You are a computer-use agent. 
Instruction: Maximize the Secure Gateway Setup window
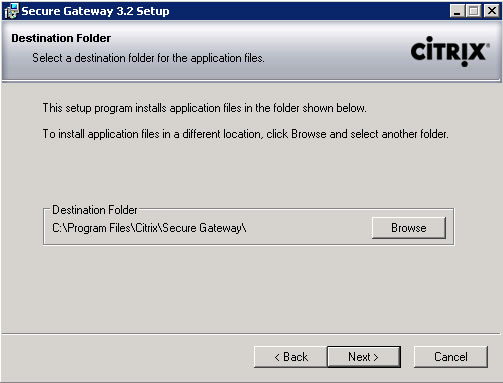click(473, 11)
